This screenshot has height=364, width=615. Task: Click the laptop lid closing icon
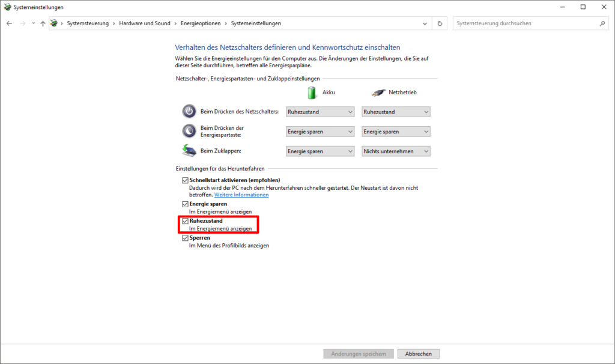[x=189, y=151]
